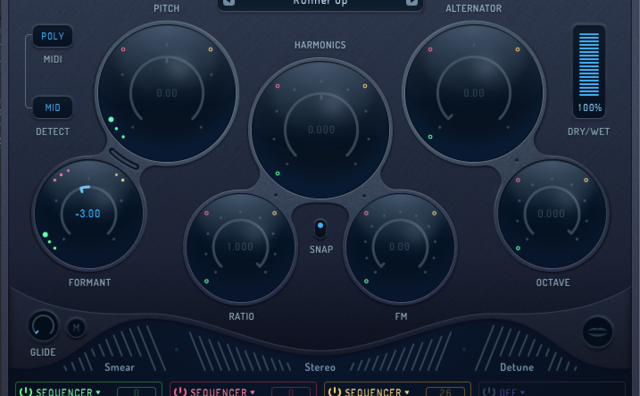
Task: Open the OFF modulator type dropdown
Action: point(512,392)
